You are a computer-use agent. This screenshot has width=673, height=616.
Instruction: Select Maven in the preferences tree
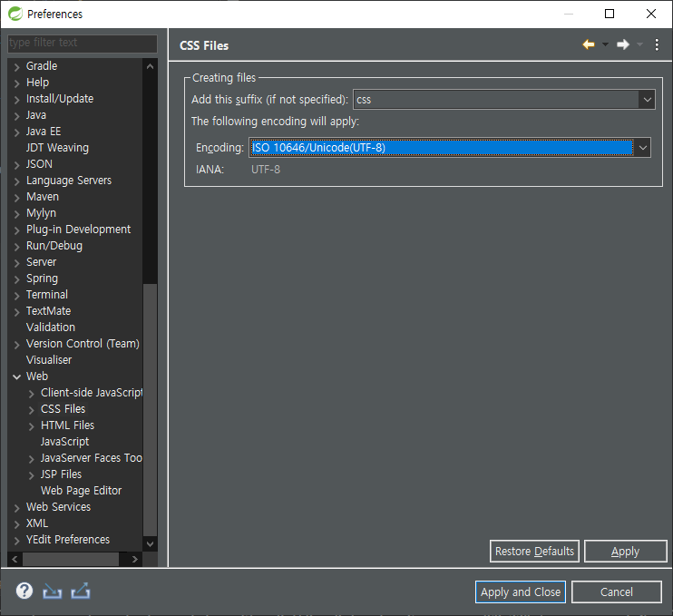pos(43,197)
